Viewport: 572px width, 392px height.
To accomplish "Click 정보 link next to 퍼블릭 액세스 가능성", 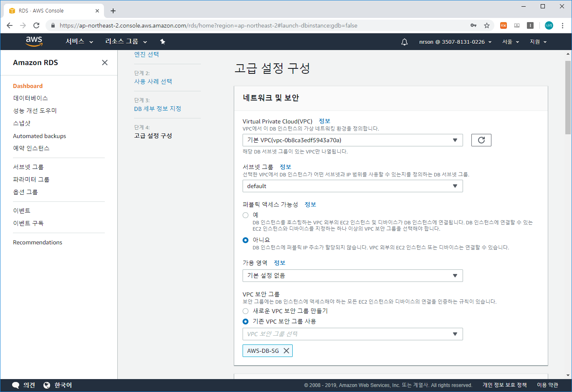I will pos(310,204).
